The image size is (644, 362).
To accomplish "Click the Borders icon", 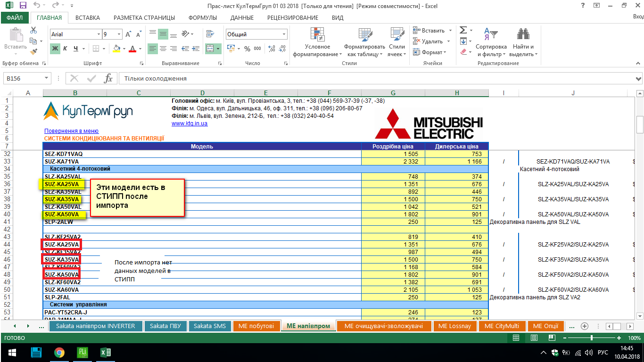I will click(x=96, y=49).
